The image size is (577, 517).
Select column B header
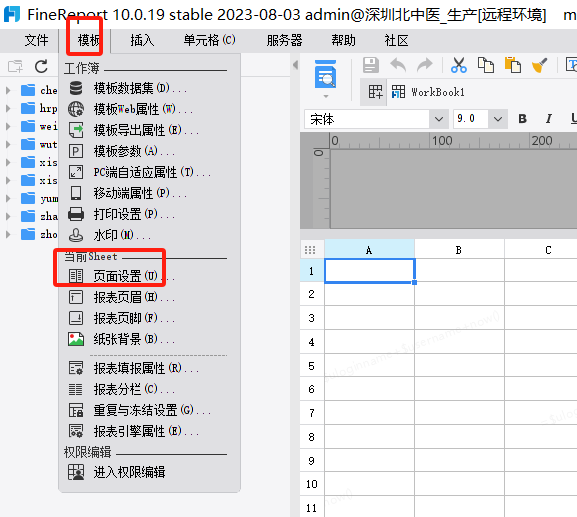pos(459,250)
